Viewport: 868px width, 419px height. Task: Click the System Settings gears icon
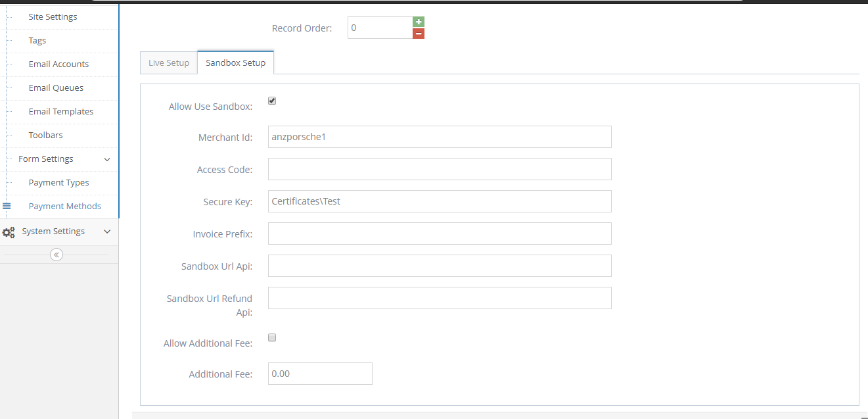pos(9,232)
